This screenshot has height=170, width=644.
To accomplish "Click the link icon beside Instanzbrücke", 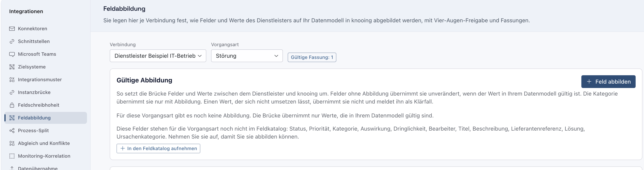I will (x=12, y=92).
